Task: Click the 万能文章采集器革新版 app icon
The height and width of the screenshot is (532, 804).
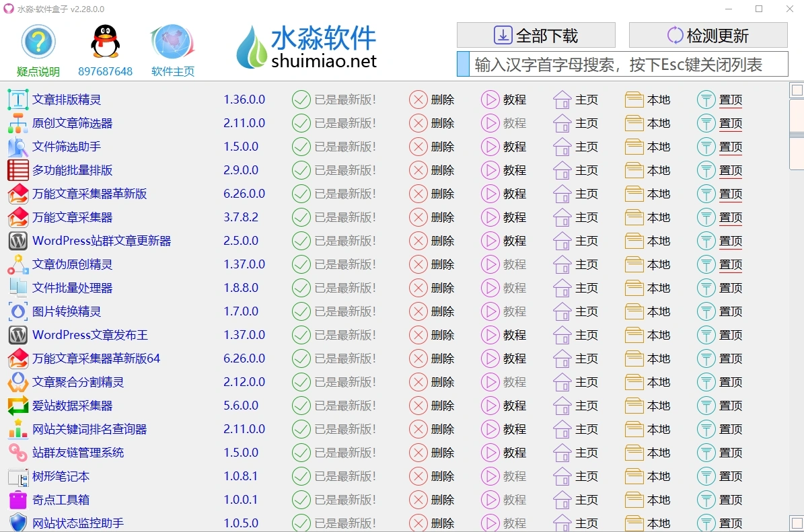Action: (18, 194)
